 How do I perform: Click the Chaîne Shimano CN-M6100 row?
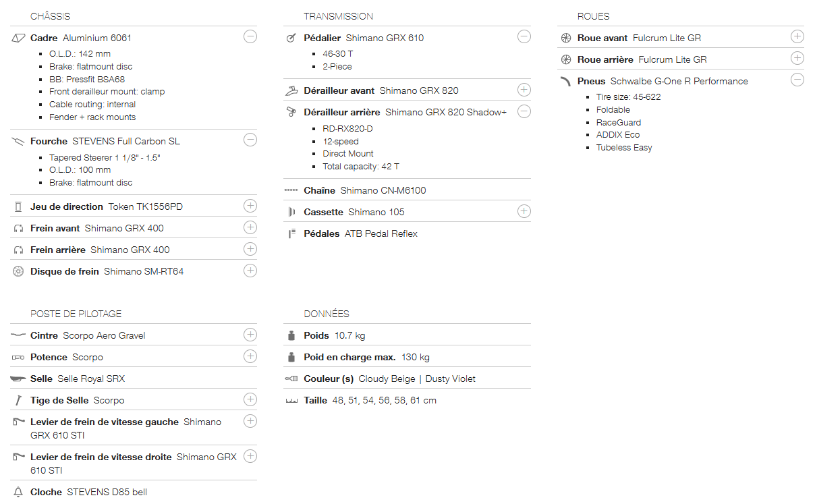[x=383, y=191]
